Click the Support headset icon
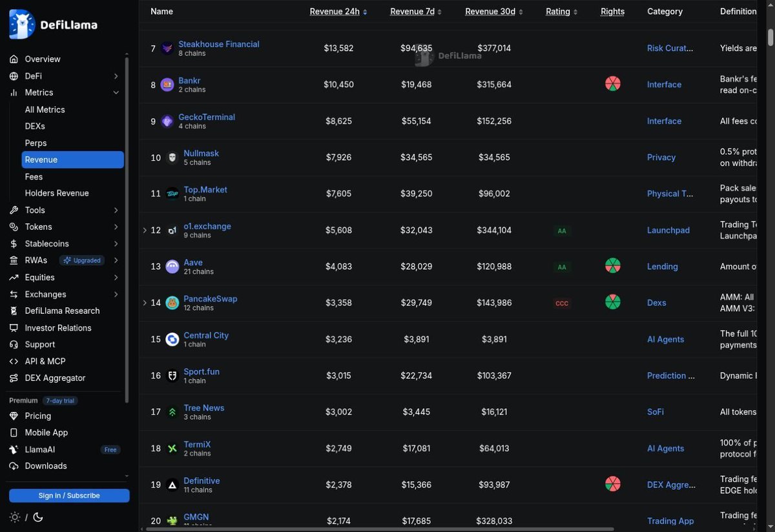The height and width of the screenshot is (532, 775). click(x=14, y=344)
